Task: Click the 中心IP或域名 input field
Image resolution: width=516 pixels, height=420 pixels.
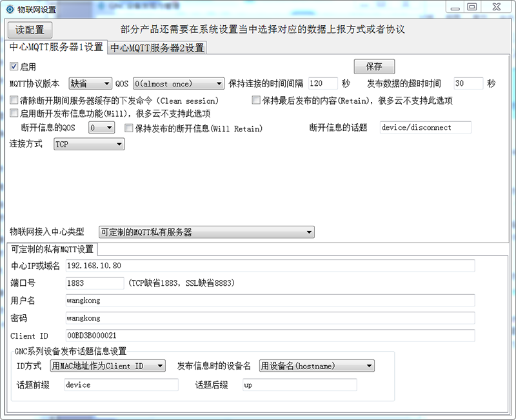Action: pyautogui.click(x=270, y=266)
